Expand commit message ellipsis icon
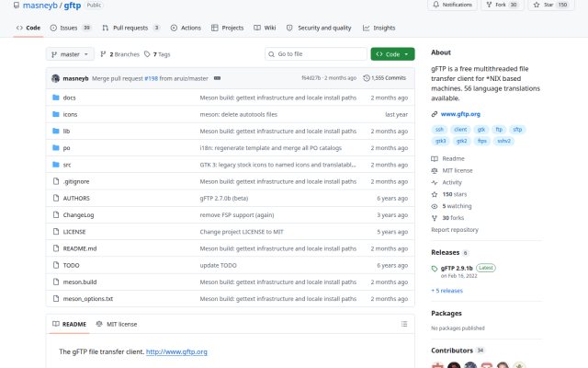 tap(217, 78)
